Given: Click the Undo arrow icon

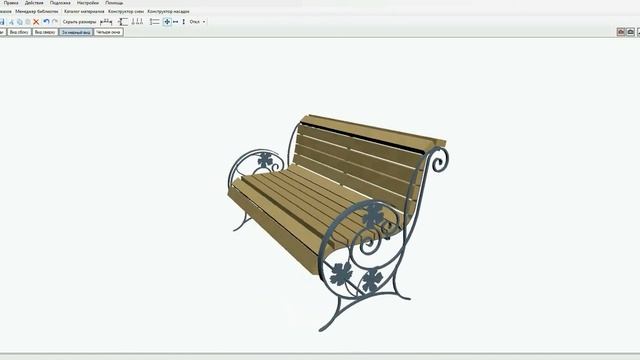Looking at the screenshot, I should click(46, 22).
